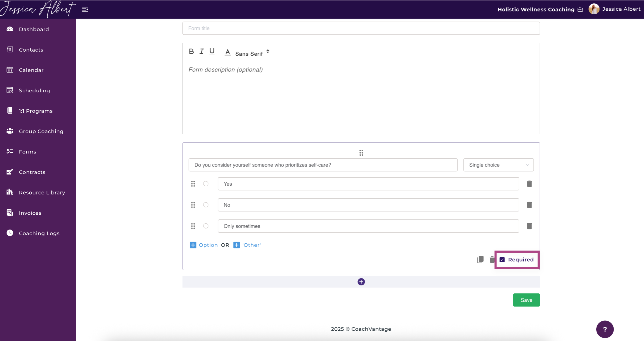Edit the 'Yes' option text field
Image resolution: width=644 pixels, height=341 pixels.
click(368, 184)
